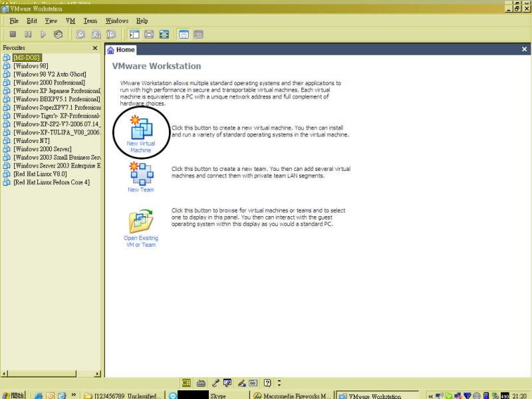Click the Take Snapshot toolbar icon
This screenshot has height=399, width=532.
[80, 35]
